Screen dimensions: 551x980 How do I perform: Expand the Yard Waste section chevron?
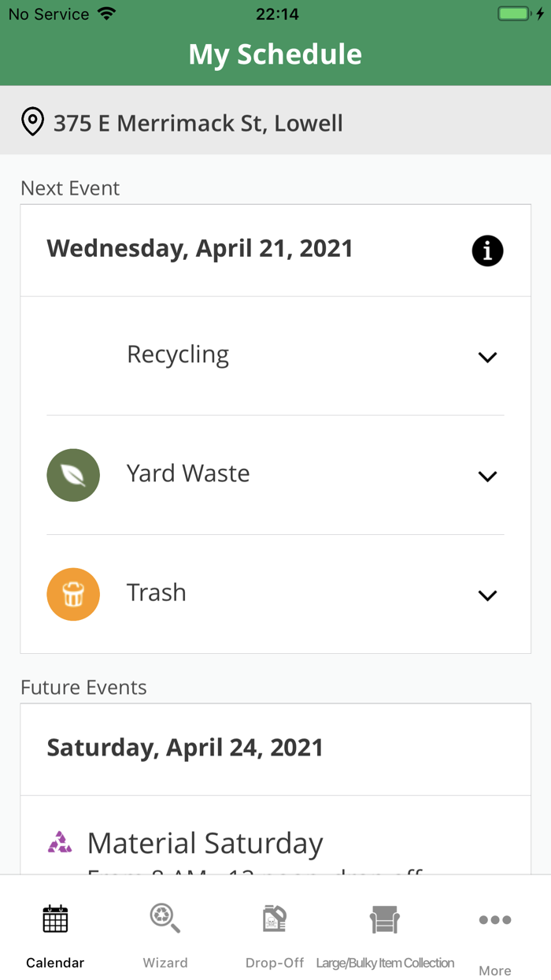point(487,476)
